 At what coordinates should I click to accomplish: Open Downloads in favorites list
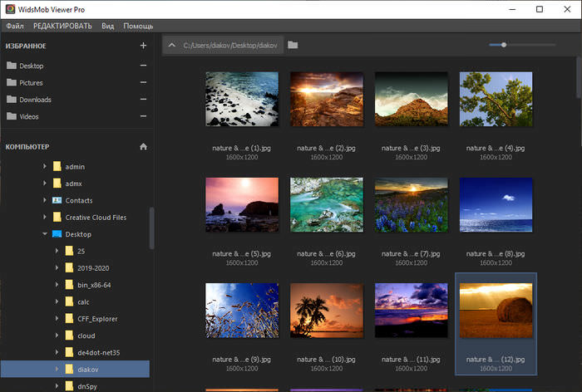[x=35, y=100]
